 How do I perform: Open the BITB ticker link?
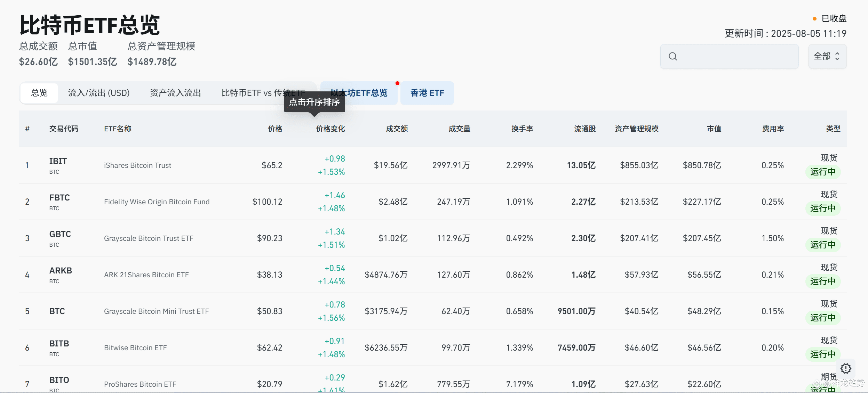point(59,344)
